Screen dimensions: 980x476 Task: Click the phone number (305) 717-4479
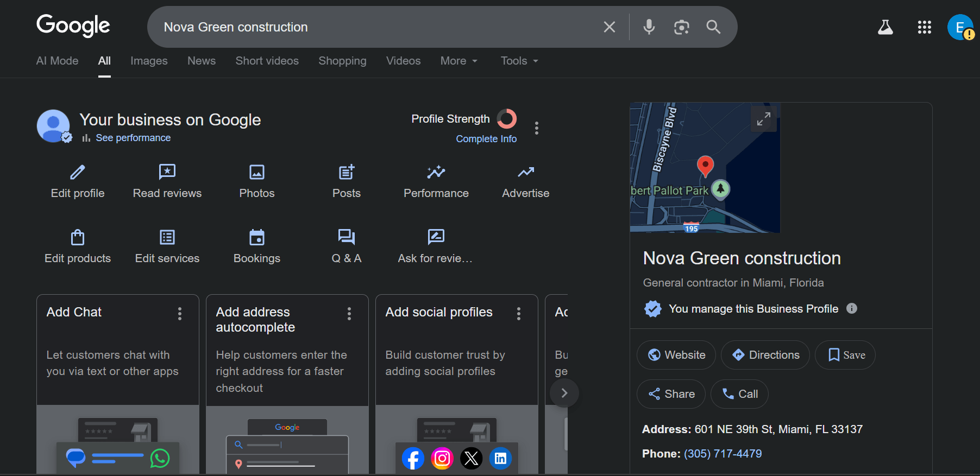(723, 454)
